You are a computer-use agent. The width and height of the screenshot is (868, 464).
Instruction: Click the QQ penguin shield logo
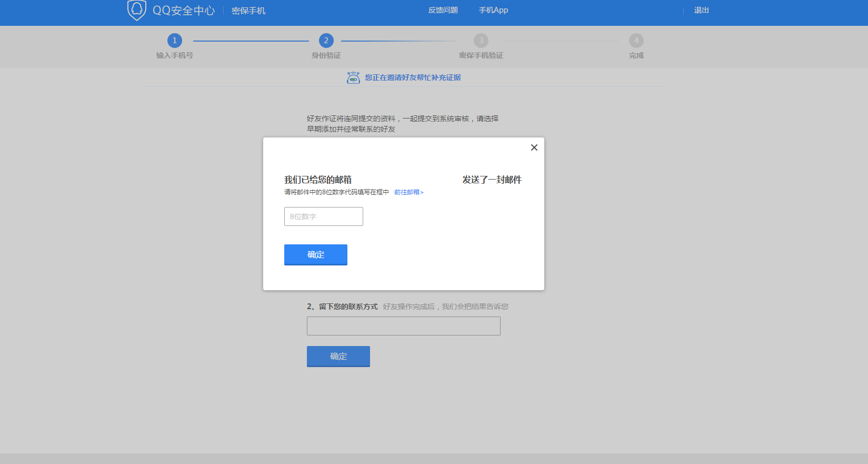click(137, 10)
